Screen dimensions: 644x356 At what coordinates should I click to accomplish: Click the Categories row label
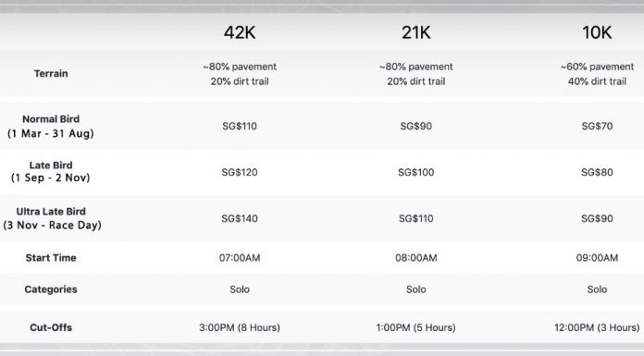point(51,289)
